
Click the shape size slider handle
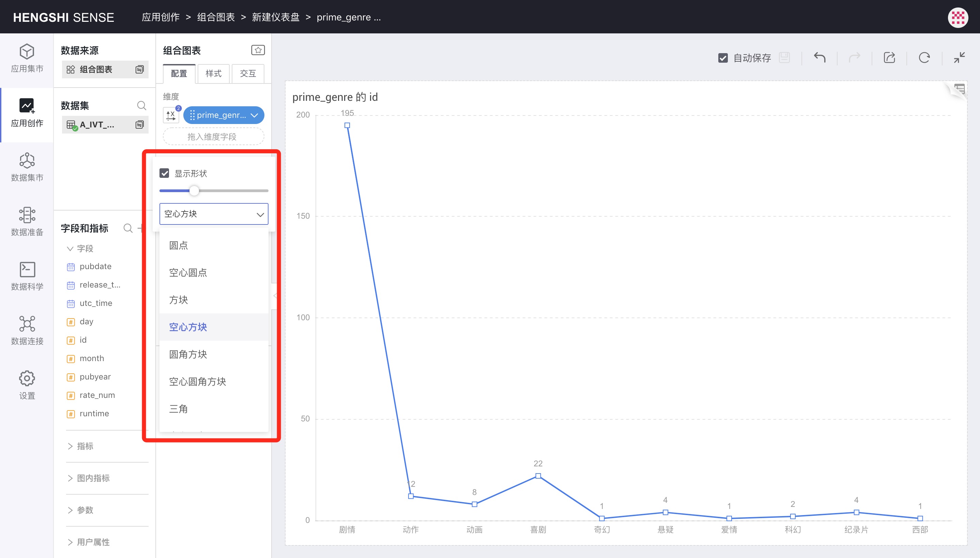194,190
